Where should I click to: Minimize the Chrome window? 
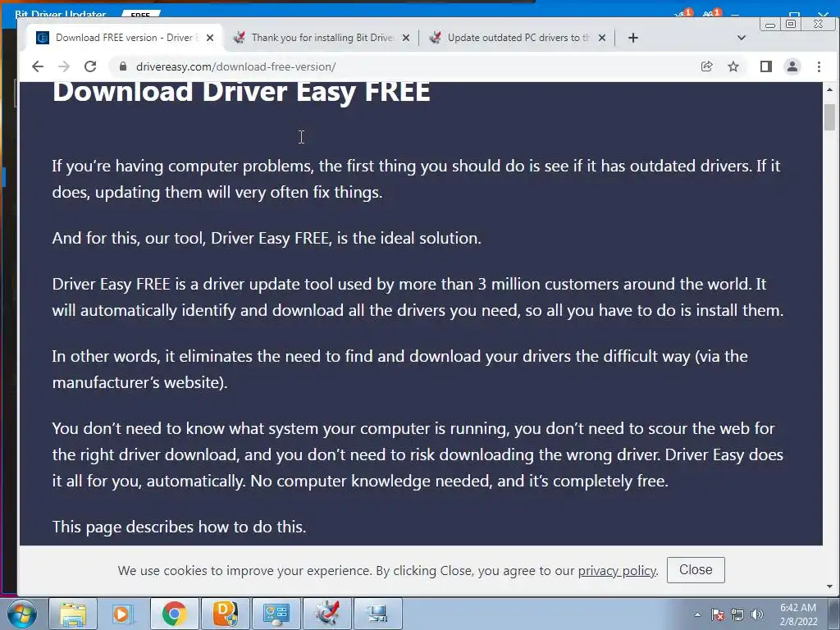(770, 24)
